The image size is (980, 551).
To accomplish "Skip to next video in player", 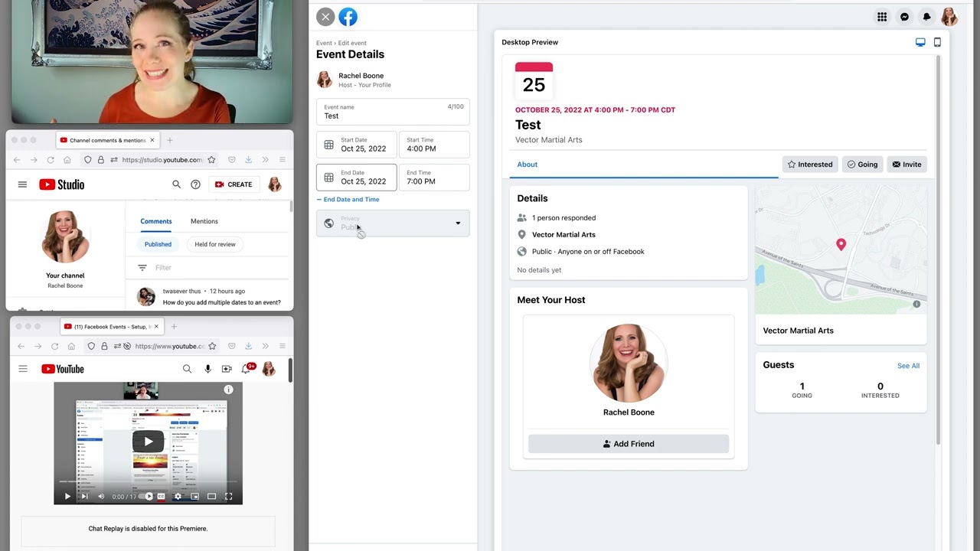I will click(x=84, y=496).
